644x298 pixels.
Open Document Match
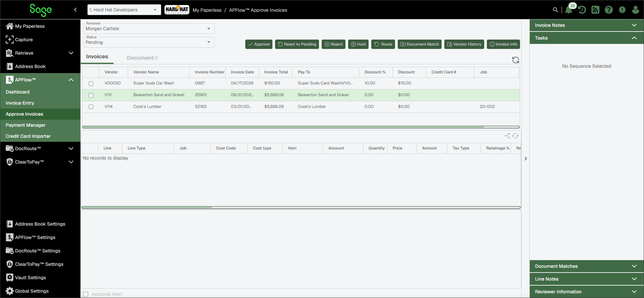(x=420, y=44)
